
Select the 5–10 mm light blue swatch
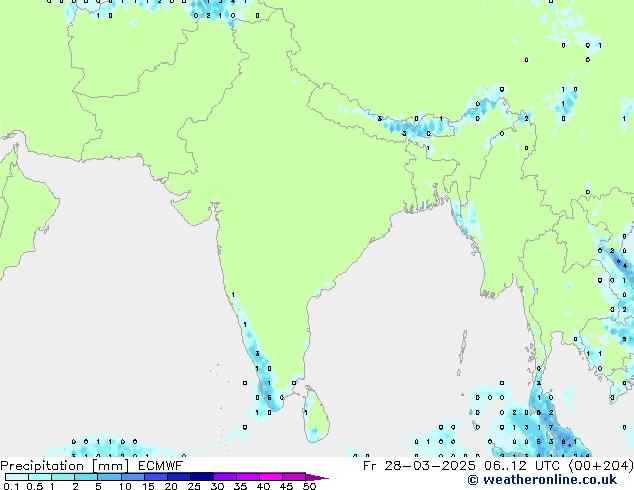click(x=109, y=477)
